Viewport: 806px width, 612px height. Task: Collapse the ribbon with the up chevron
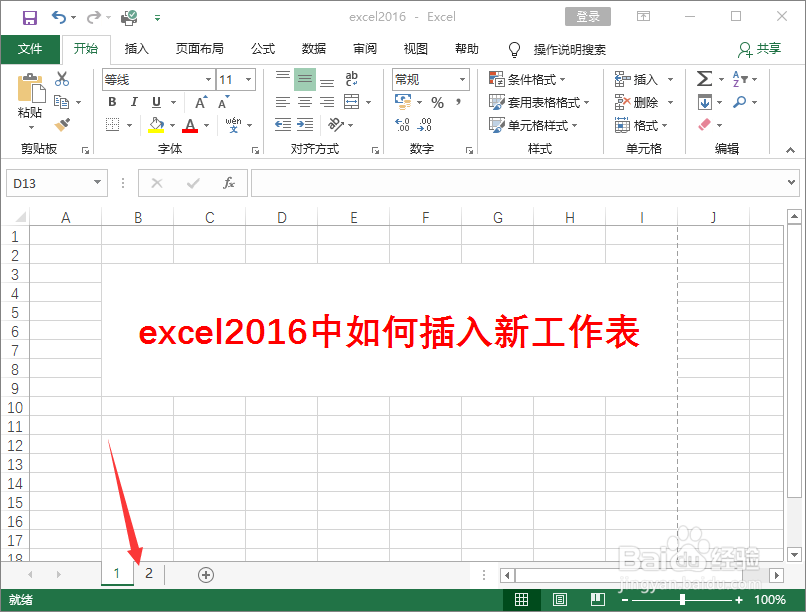pyautogui.click(x=790, y=150)
